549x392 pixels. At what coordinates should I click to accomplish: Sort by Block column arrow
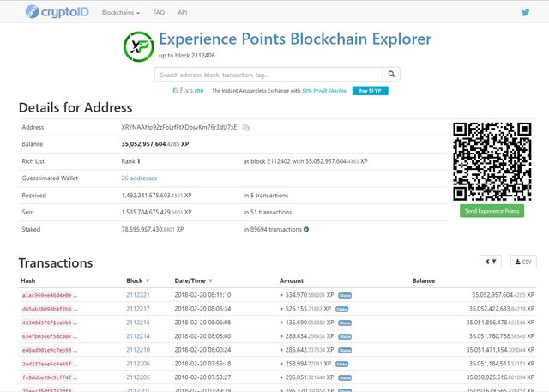[x=148, y=280]
